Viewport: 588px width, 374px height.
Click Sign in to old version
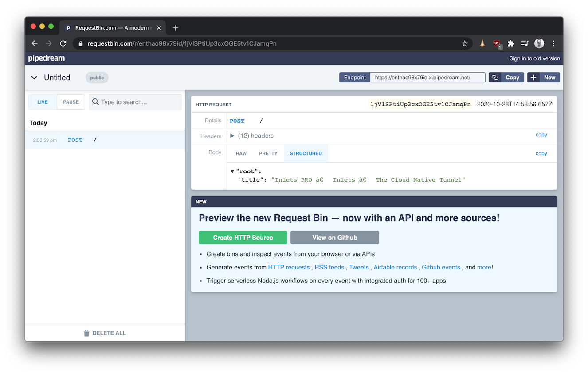(535, 58)
